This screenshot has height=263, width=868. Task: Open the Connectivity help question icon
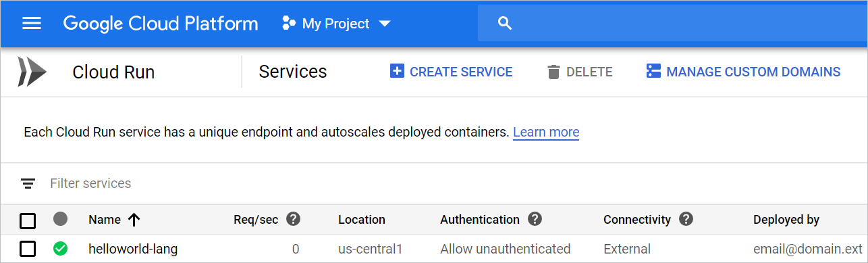(x=686, y=219)
